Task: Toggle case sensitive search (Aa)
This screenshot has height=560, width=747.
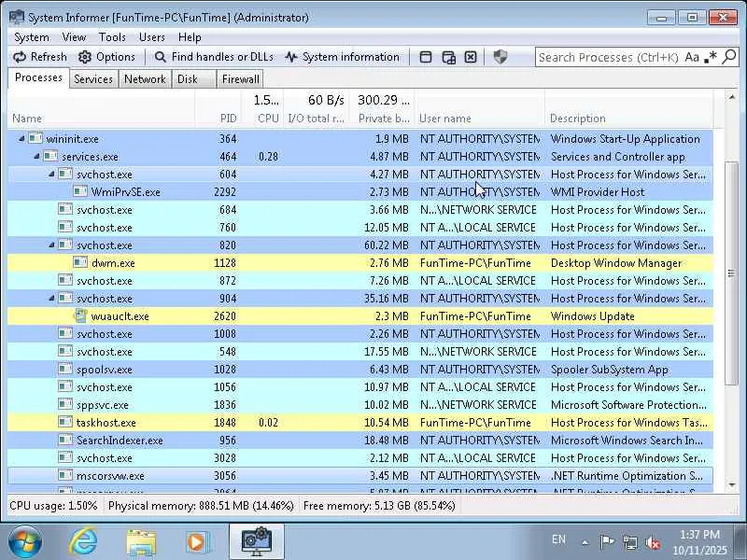Action: pyautogui.click(x=692, y=57)
